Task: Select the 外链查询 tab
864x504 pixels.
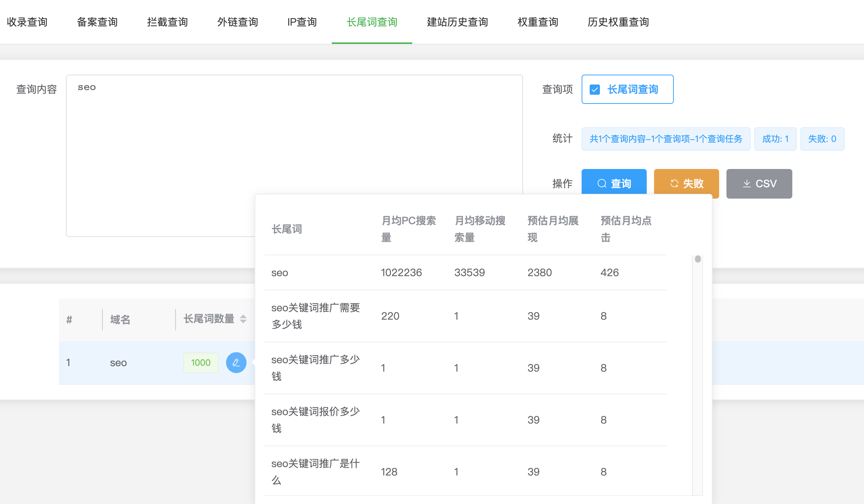Action: 236,22
